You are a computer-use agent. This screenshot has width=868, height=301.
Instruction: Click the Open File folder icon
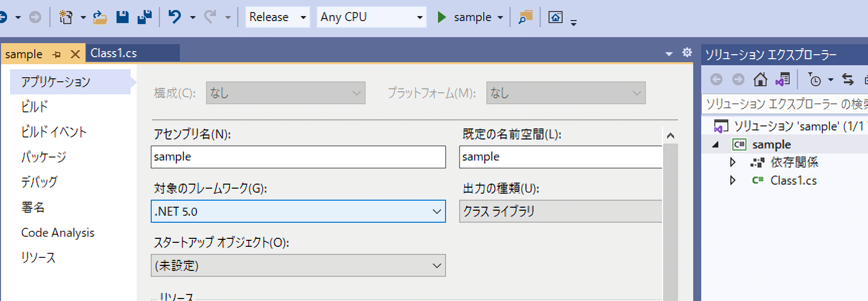(x=100, y=17)
